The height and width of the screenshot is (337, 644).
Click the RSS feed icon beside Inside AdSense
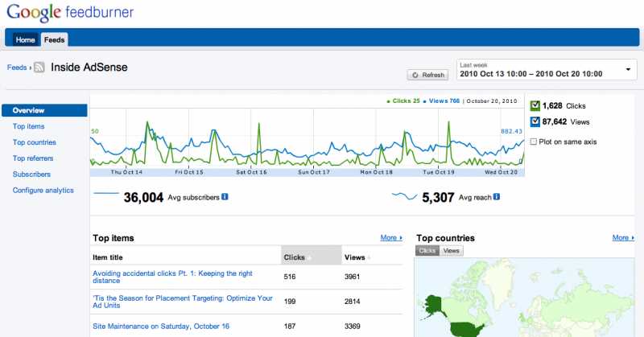coord(39,68)
